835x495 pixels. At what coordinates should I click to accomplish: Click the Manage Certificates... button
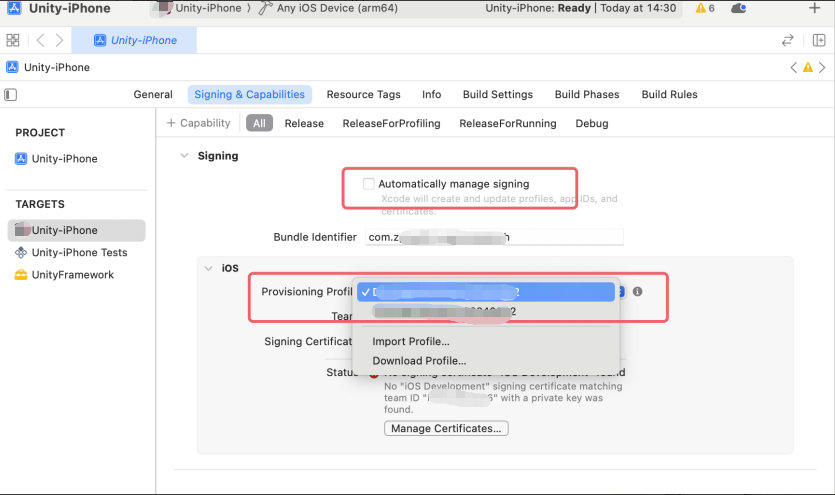446,428
